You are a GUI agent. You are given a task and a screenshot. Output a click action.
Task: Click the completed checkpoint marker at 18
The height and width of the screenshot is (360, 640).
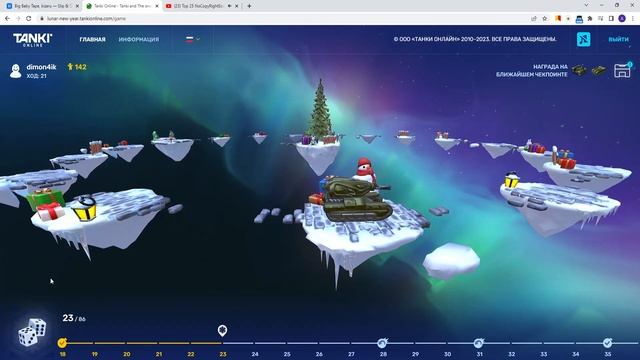coord(62,343)
